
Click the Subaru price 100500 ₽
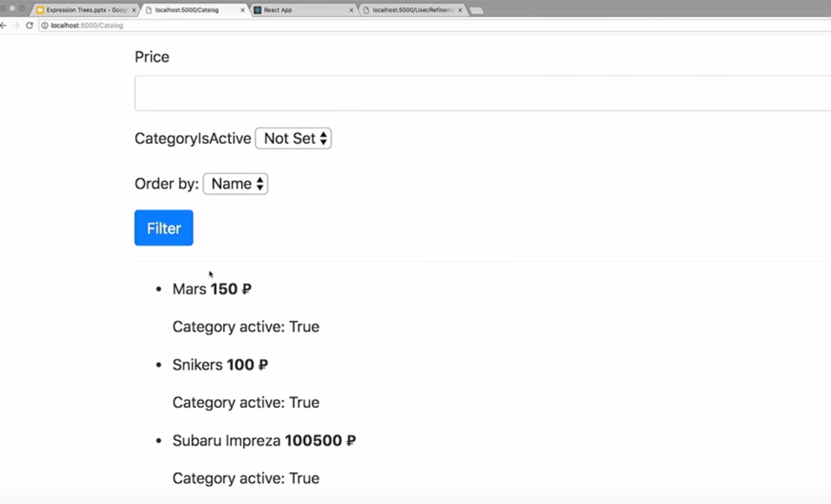pos(320,440)
